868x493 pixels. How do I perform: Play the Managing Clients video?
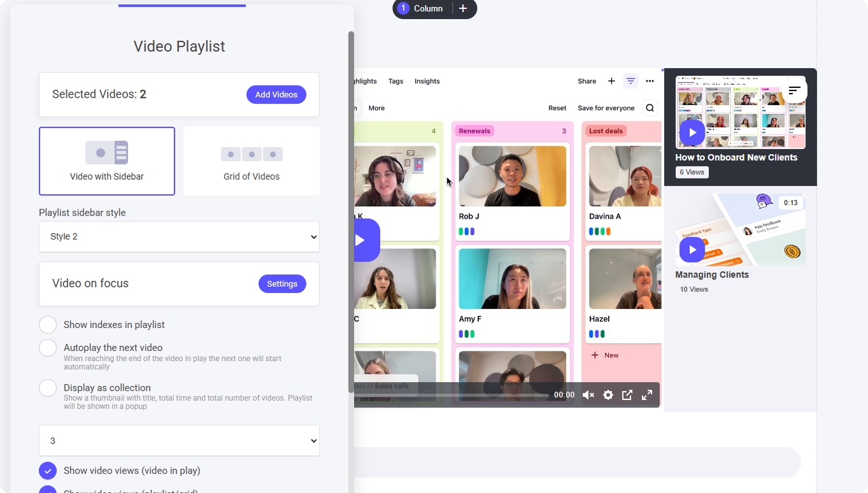pos(692,249)
